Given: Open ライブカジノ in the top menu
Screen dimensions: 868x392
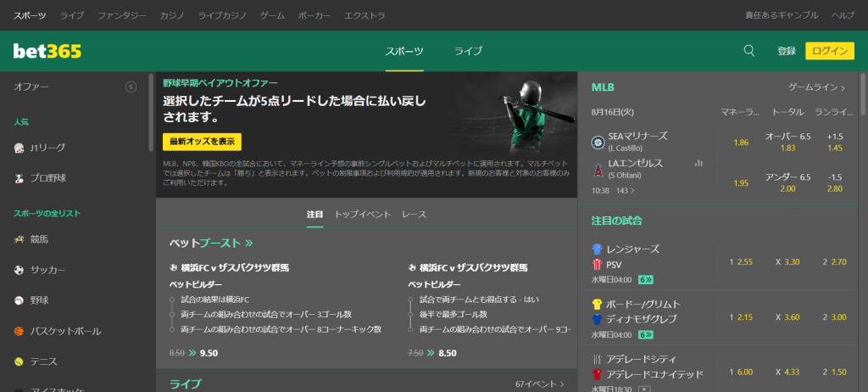Looking at the screenshot, I should coord(222,15).
